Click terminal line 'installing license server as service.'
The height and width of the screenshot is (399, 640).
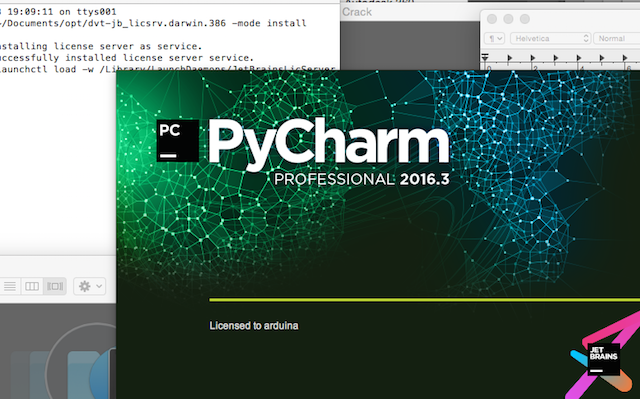[101, 46]
